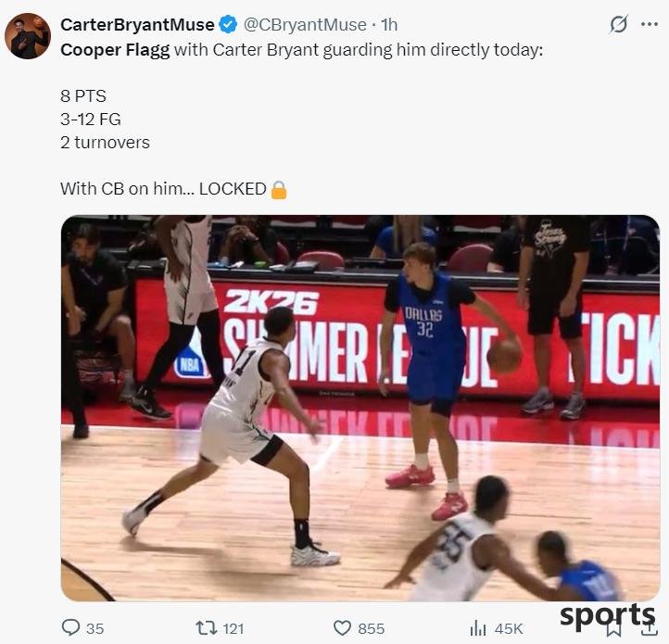View the 855 likes count
This screenshot has height=644, width=669.
tap(372, 628)
